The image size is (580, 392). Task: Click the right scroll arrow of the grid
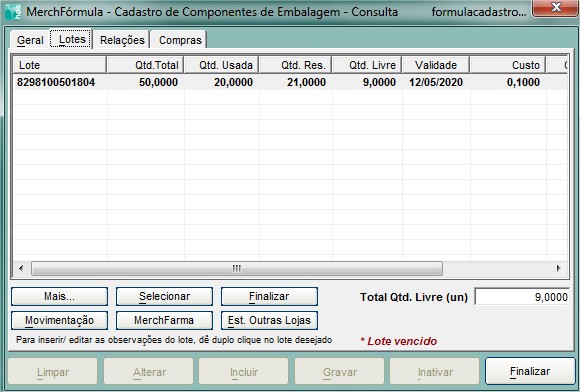coord(559,268)
